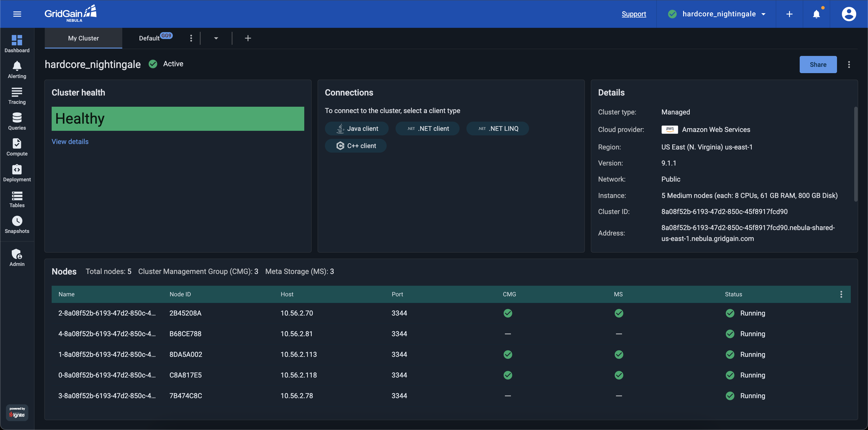Click the hardcore_nightingale cluster title
The width and height of the screenshot is (868, 430).
pyautogui.click(x=93, y=64)
